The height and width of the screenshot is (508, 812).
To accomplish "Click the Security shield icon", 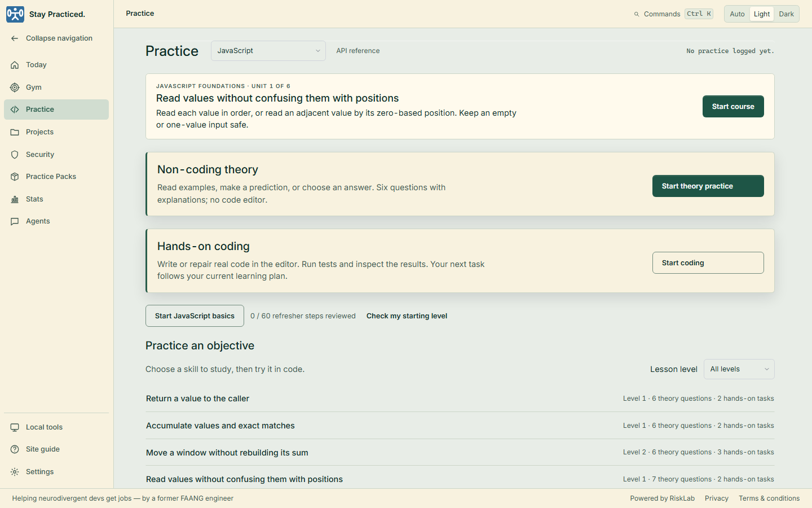I will point(15,155).
